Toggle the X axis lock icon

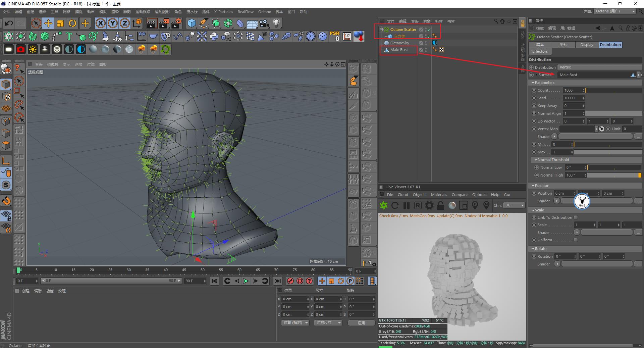[x=101, y=23]
